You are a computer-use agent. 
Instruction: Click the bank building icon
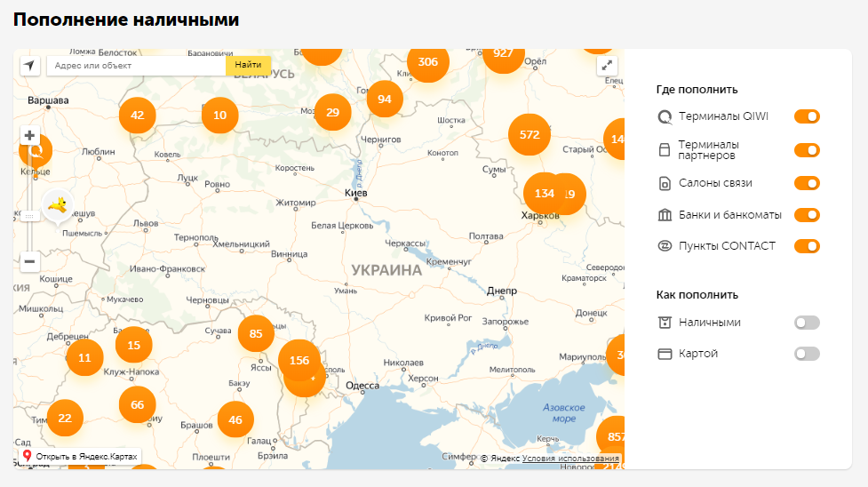[x=665, y=215]
